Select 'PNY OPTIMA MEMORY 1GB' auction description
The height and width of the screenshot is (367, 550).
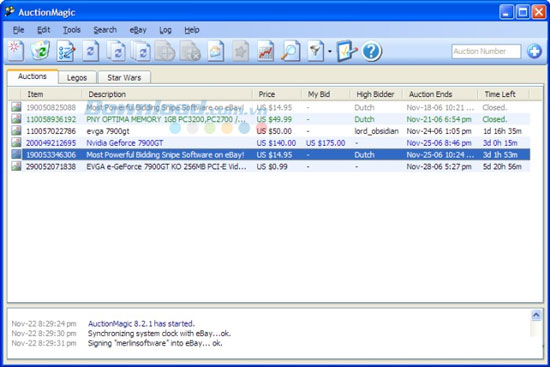[166, 119]
